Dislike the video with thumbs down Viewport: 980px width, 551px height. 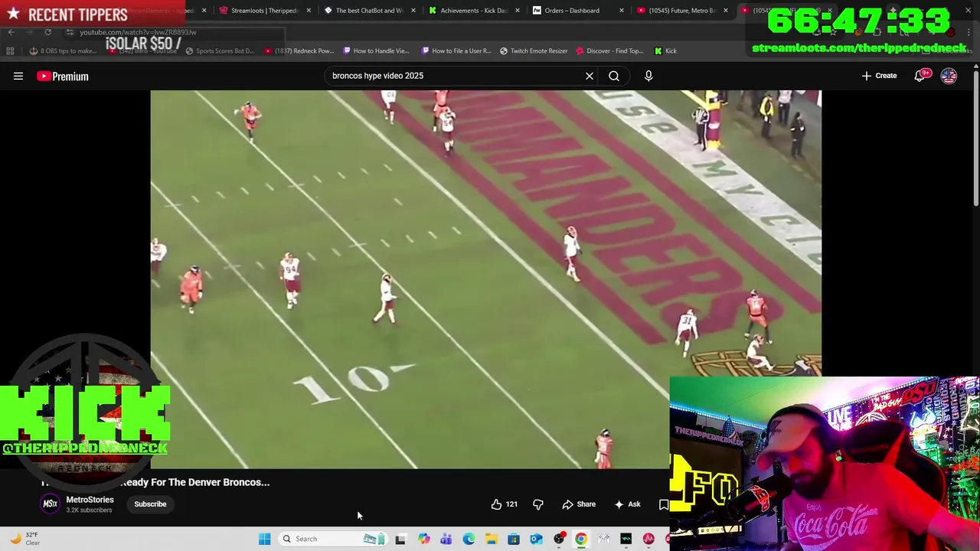pyautogui.click(x=538, y=504)
